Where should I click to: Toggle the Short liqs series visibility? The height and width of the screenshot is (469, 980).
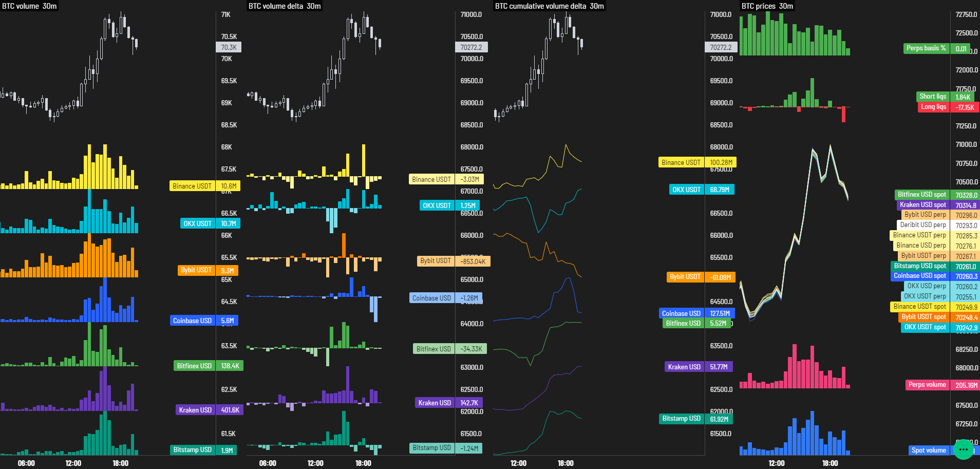click(x=933, y=97)
